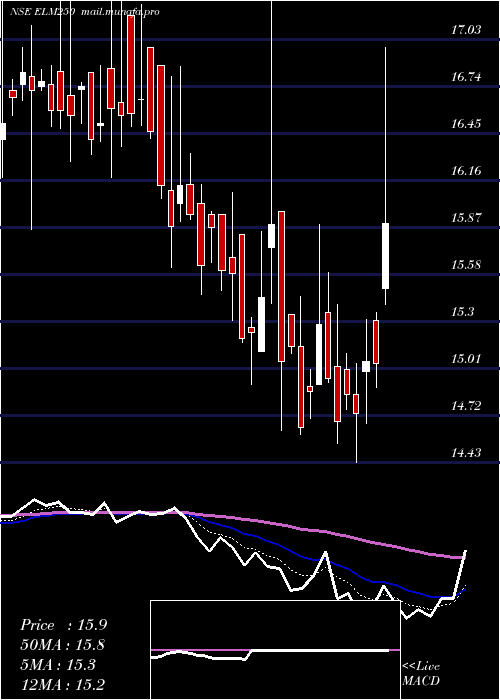
Task: Click the 16.74 price axis label
Action: coord(466,77)
